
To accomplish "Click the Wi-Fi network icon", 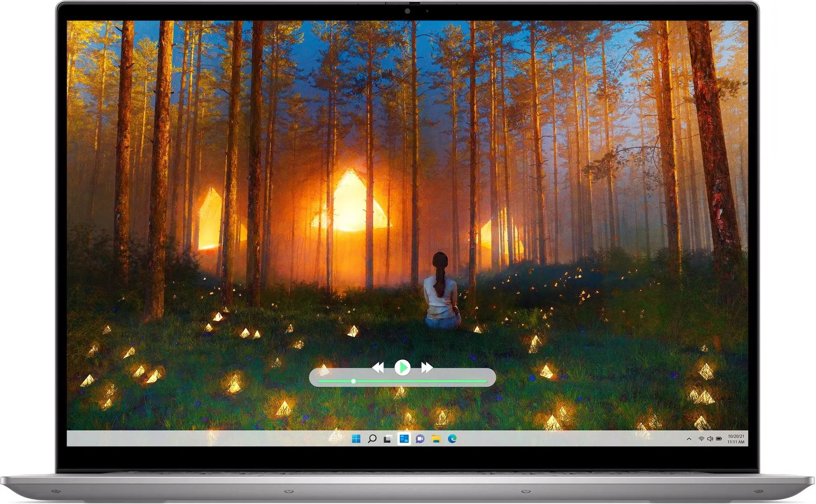I will pyautogui.click(x=701, y=439).
